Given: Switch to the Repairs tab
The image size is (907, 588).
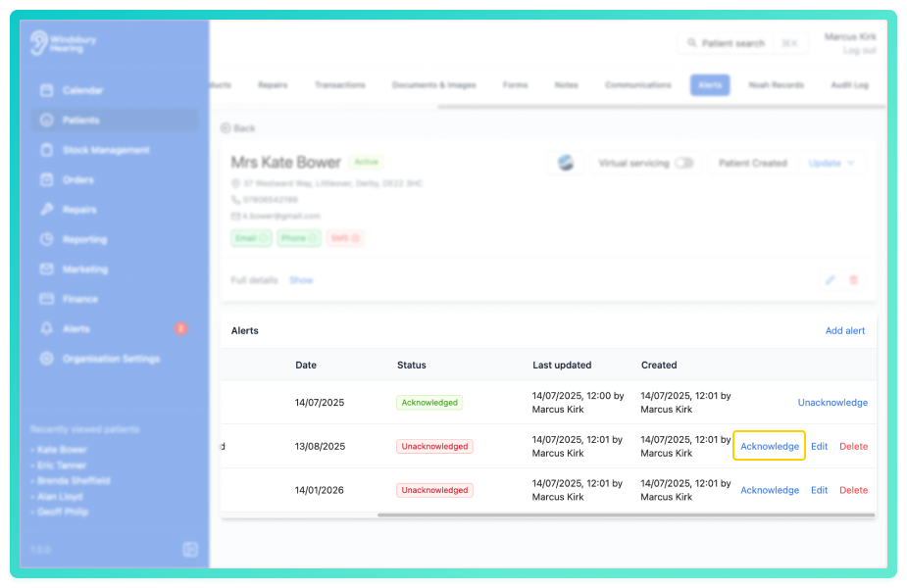Looking at the screenshot, I should [x=273, y=85].
